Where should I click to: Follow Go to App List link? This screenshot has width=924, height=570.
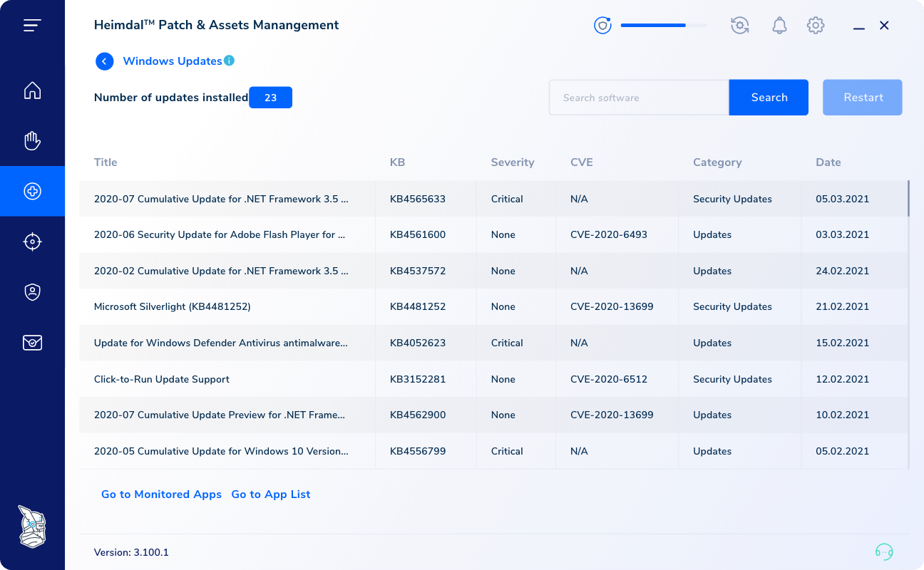pyautogui.click(x=271, y=494)
